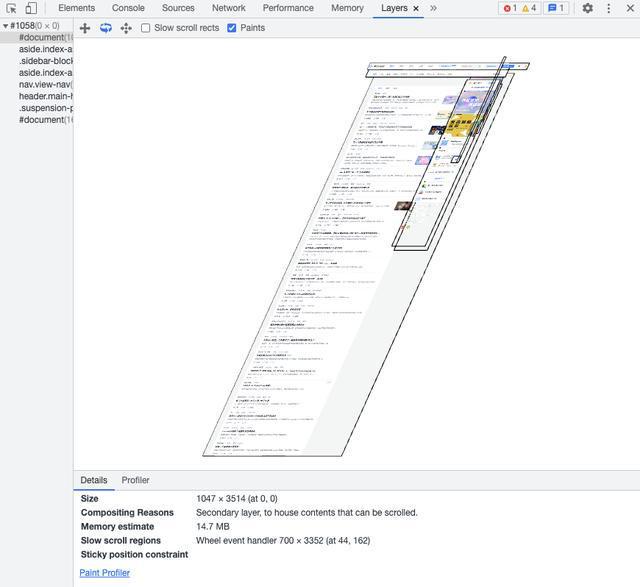The image size is (640, 587).
Task: Switch to the Network tab
Action: tap(229, 8)
